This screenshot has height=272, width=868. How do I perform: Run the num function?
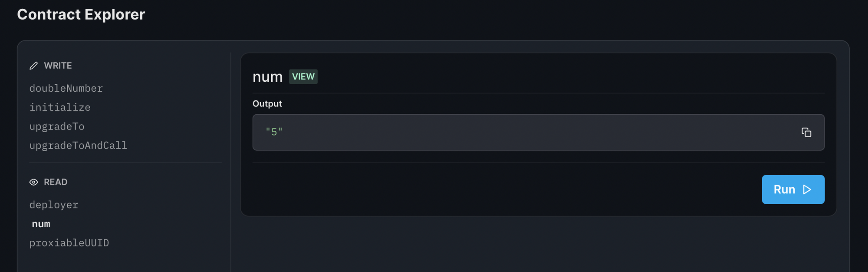[x=793, y=189]
